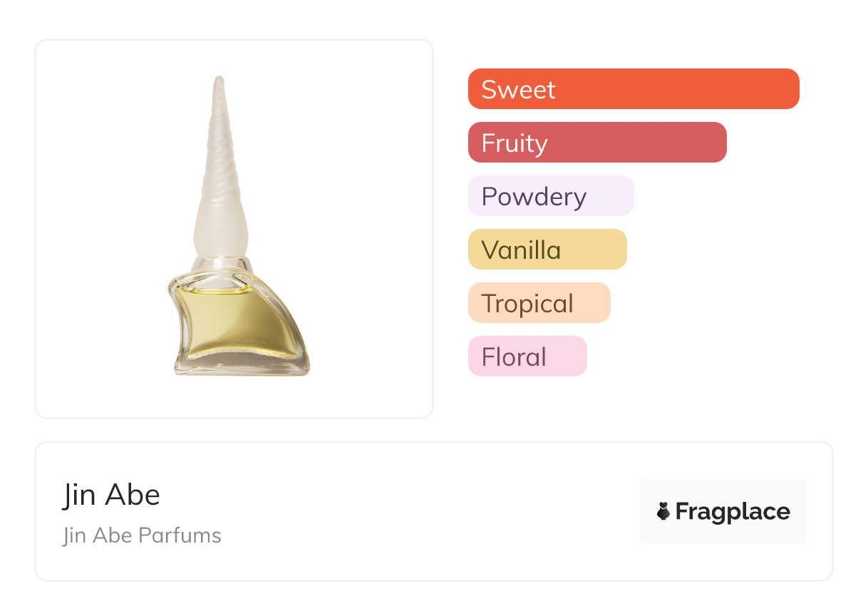Click the word "Powdery" label
This screenshot has width=868, height=616.
tap(534, 196)
